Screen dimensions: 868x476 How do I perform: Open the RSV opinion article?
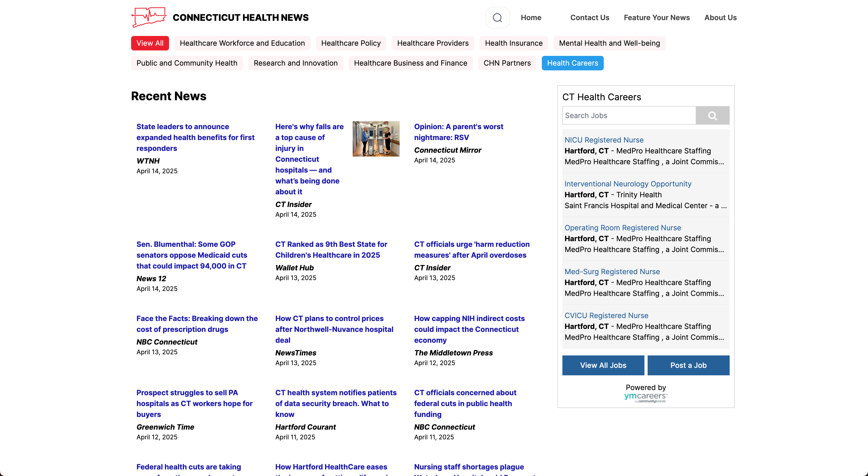(458, 132)
